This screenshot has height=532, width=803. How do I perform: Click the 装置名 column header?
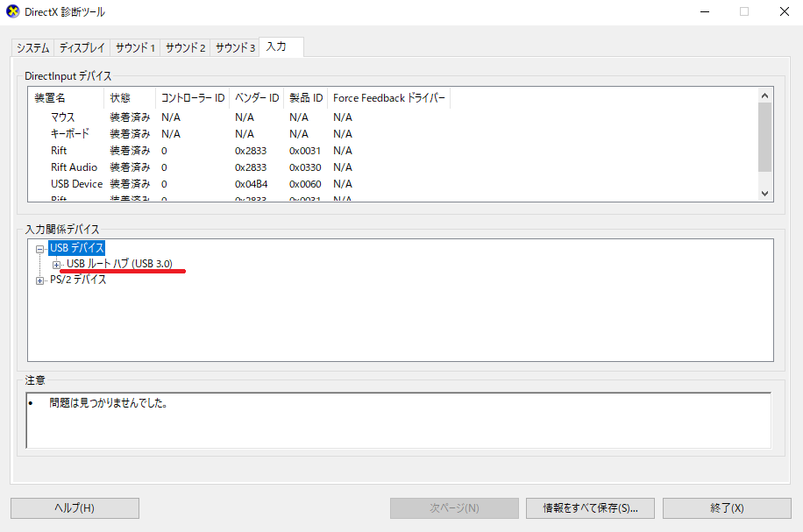66,98
